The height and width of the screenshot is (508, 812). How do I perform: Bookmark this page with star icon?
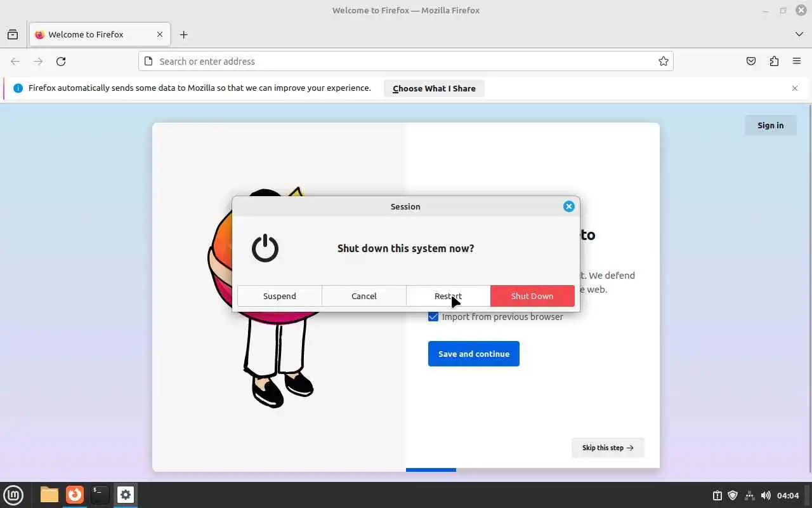(x=663, y=61)
